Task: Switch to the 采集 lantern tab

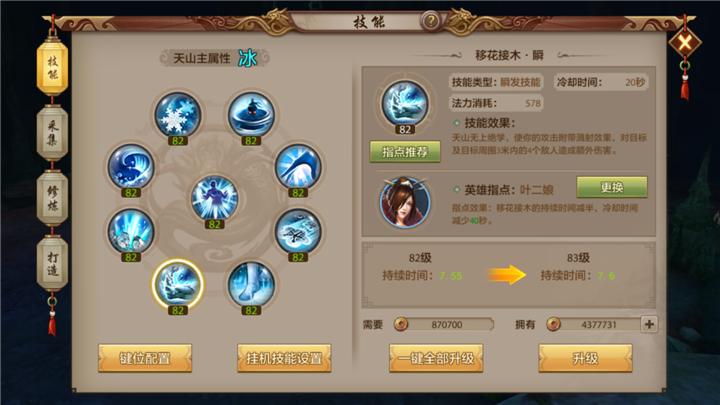Action: (x=52, y=132)
